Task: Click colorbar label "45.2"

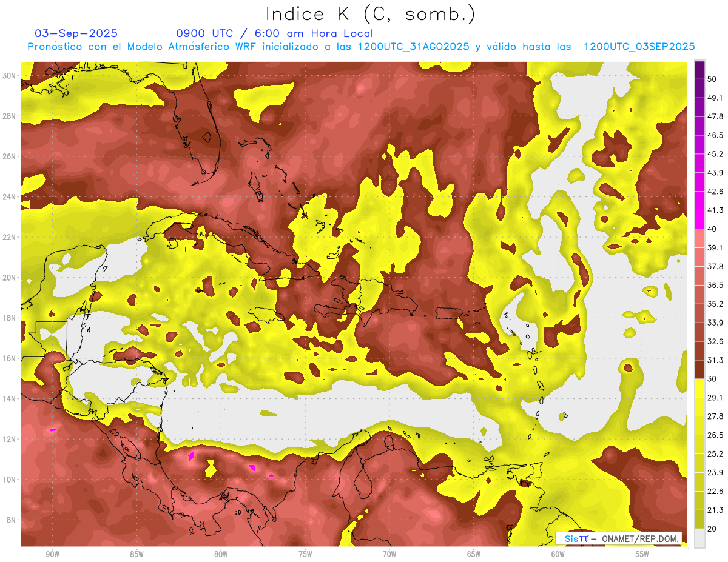Action: tap(715, 154)
